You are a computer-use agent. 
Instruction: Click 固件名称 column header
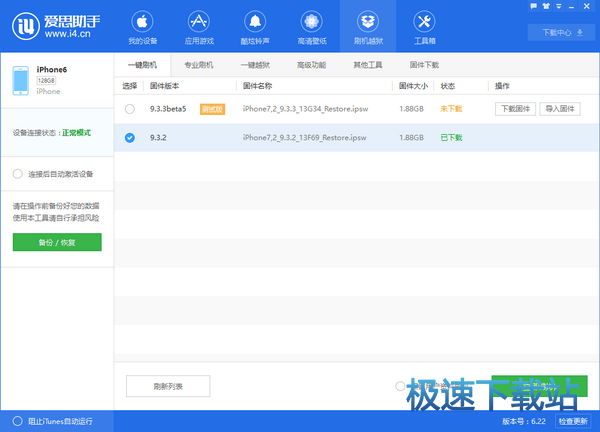(257, 86)
